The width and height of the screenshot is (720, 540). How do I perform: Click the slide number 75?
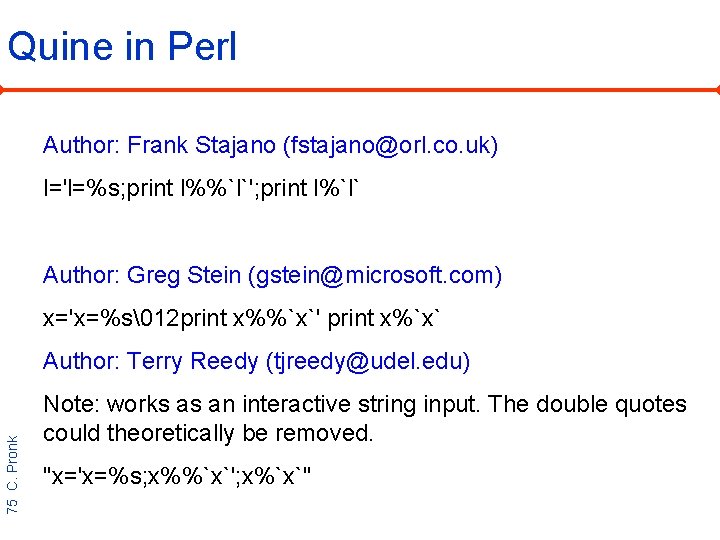13,505
